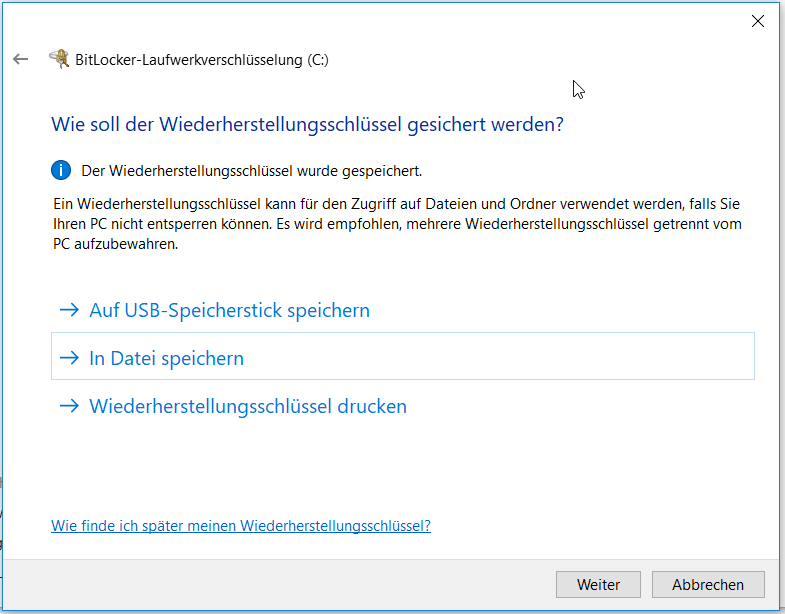Click the back arrow in the wizard header
This screenshot has height=614, width=785.
pos(20,60)
